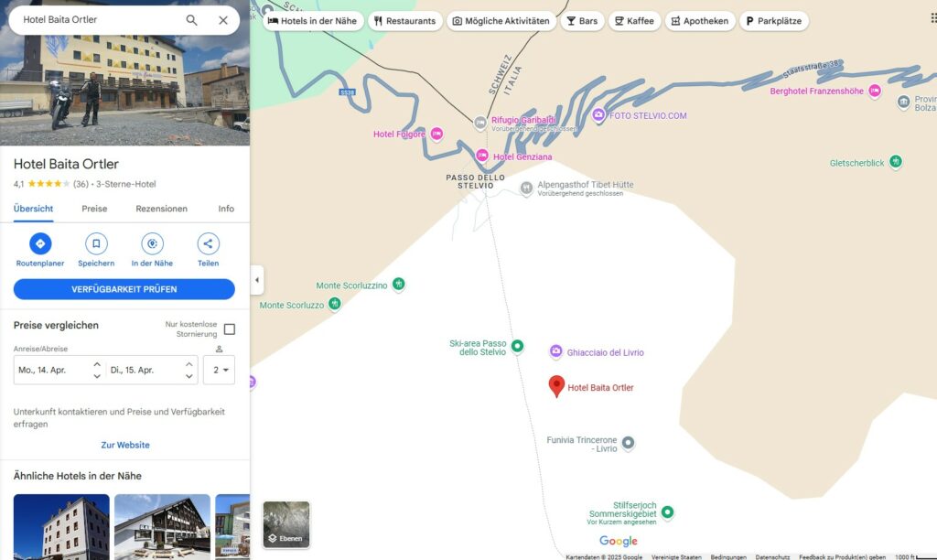Click the Datenschutz footer link

(772, 556)
